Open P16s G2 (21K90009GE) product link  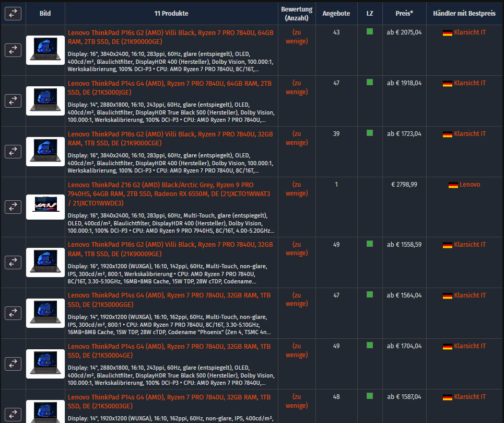point(170,249)
